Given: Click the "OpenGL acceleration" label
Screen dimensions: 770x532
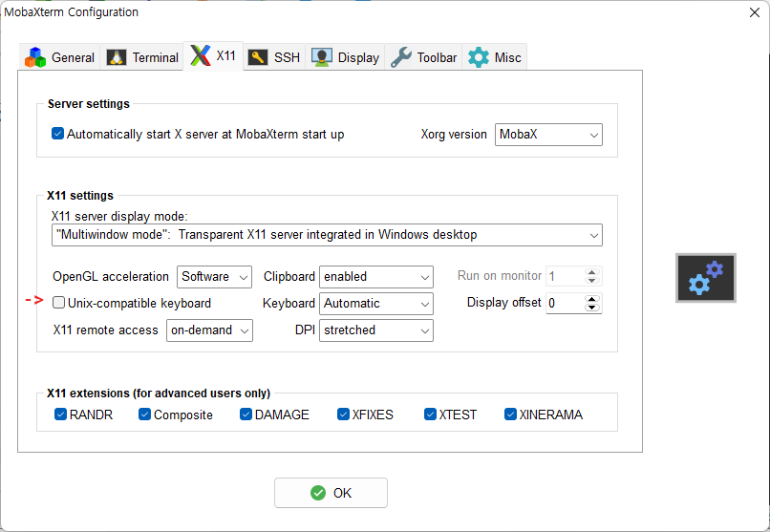Looking at the screenshot, I should pos(111,277).
